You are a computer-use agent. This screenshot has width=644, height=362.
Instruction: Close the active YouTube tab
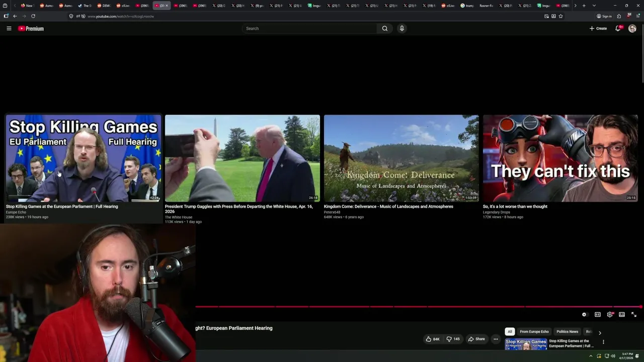pyautogui.click(x=167, y=6)
